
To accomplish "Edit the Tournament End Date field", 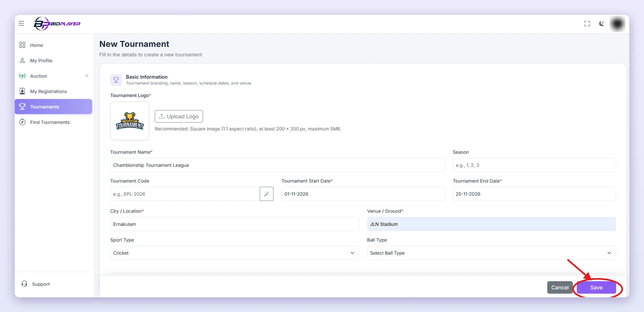I will [x=534, y=194].
